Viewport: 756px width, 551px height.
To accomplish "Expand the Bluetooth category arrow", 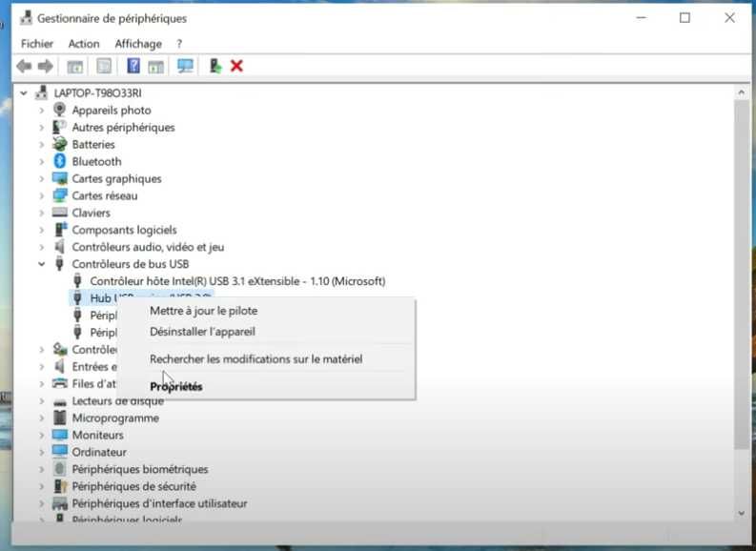I will [x=41, y=161].
